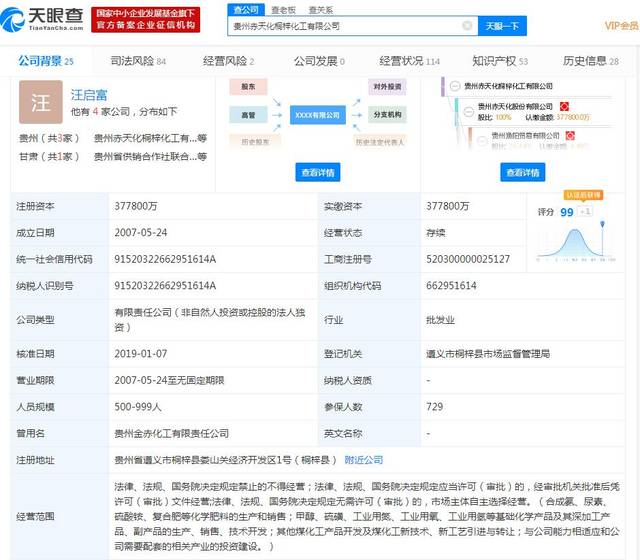Select the former name 贵州金赤化工有限责任公司
Image resolution: width=640 pixels, height=560 pixels.
[x=171, y=433]
